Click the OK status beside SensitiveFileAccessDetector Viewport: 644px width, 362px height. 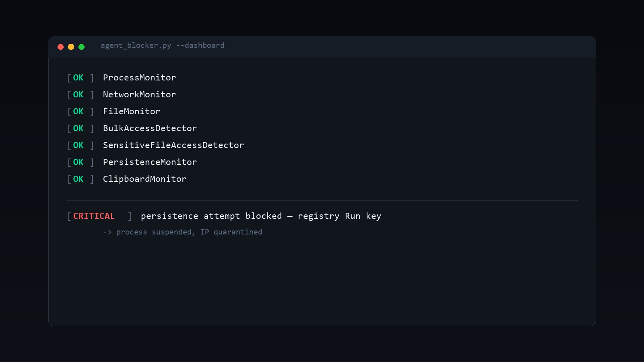click(x=78, y=145)
